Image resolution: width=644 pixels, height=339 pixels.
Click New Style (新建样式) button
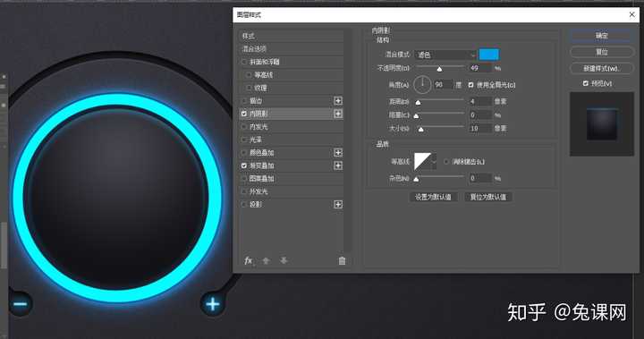602,68
